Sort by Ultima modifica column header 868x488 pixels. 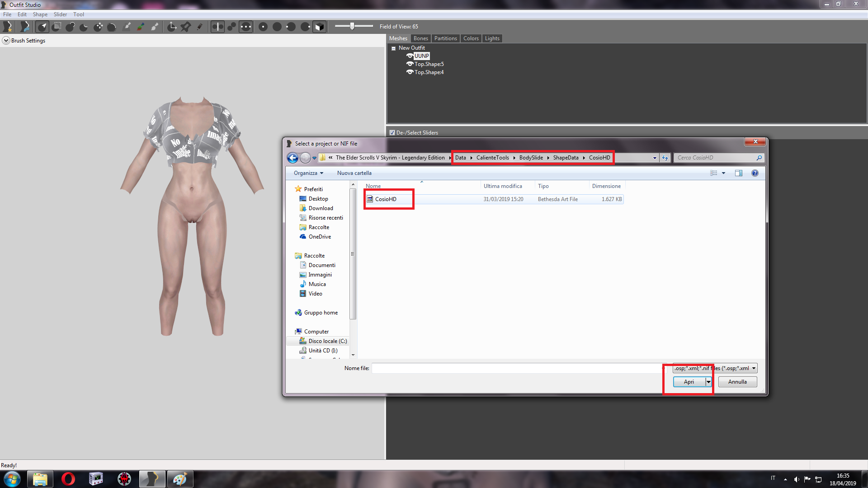[x=503, y=186]
